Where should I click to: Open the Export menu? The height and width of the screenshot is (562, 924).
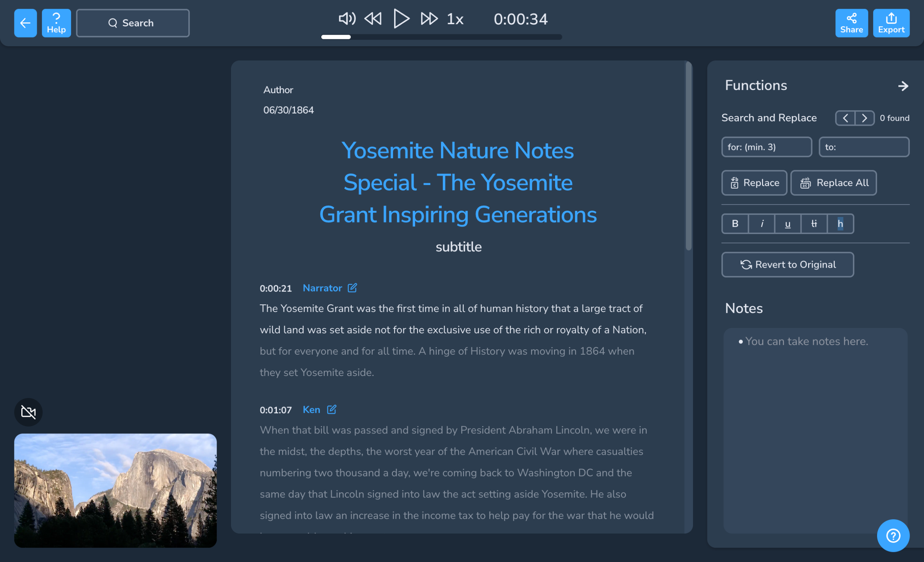coord(891,23)
